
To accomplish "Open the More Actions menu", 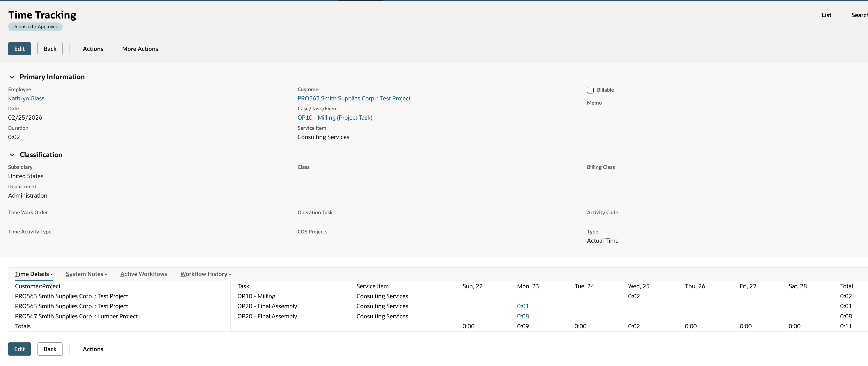I will (x=140, y=49).
